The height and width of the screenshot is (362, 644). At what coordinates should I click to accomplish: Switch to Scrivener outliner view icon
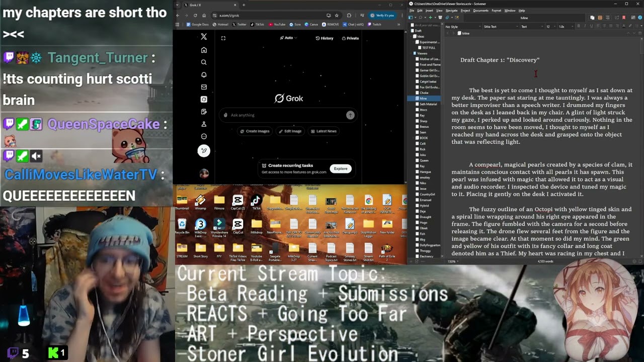(607, 18)
